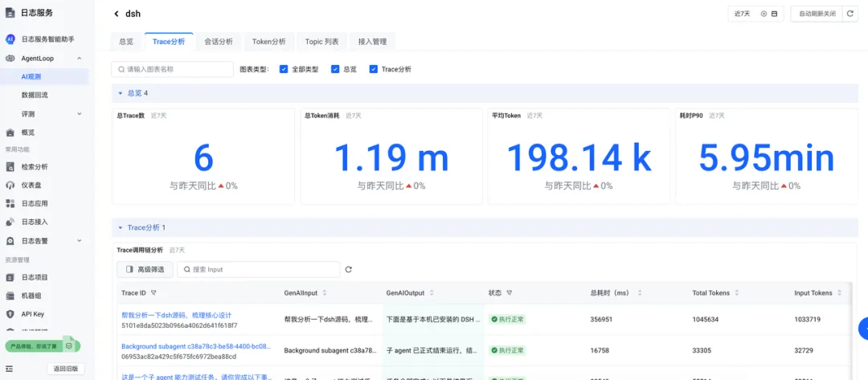This screenshot has width=868, height=380.
Task: Open the Topic 列表 tab
Action: (x=321, y=42)
